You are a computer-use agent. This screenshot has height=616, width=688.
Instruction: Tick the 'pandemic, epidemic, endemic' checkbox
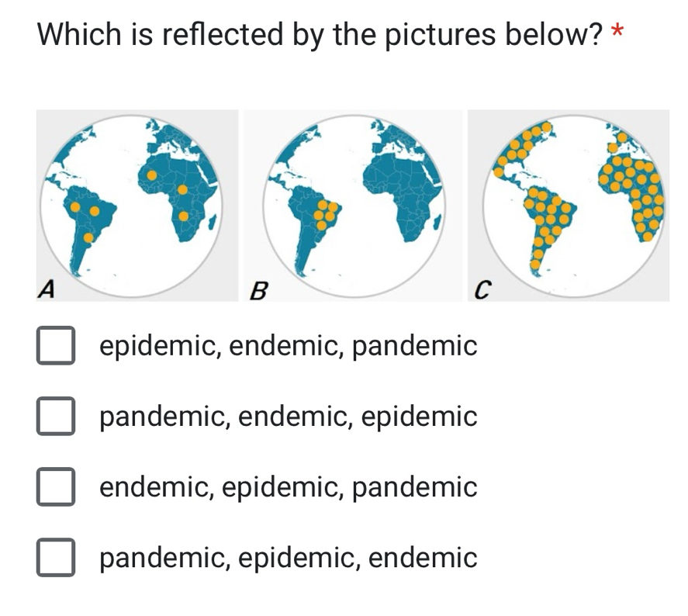coord(56,558)
